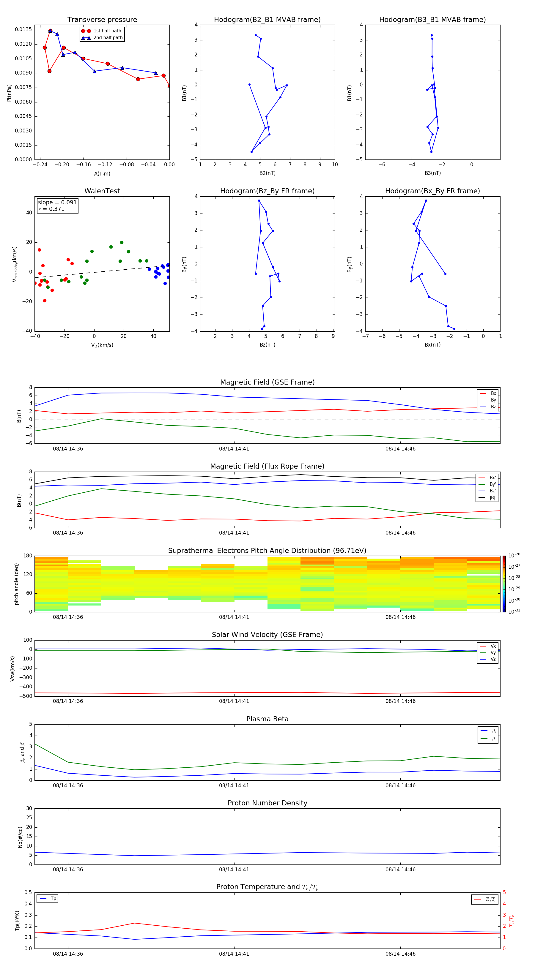
Task: Click the 'Proton Temperature and Te/Tp' title
Action: [267, 887]
